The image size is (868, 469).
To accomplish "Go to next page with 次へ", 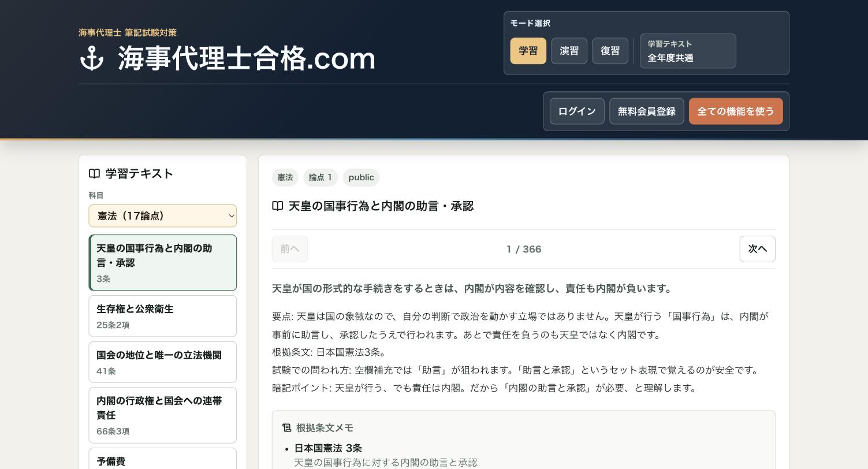I will [x=758, y=249].
